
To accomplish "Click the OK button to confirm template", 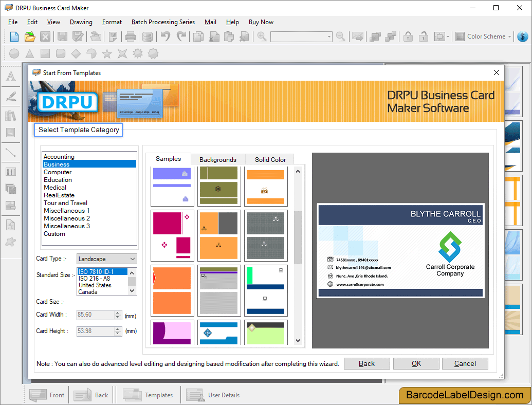I will click(x=416, y=363).
